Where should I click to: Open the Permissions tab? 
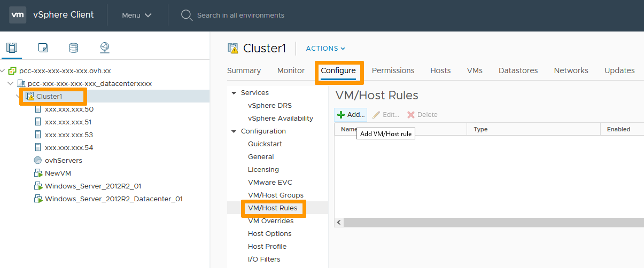393,70
